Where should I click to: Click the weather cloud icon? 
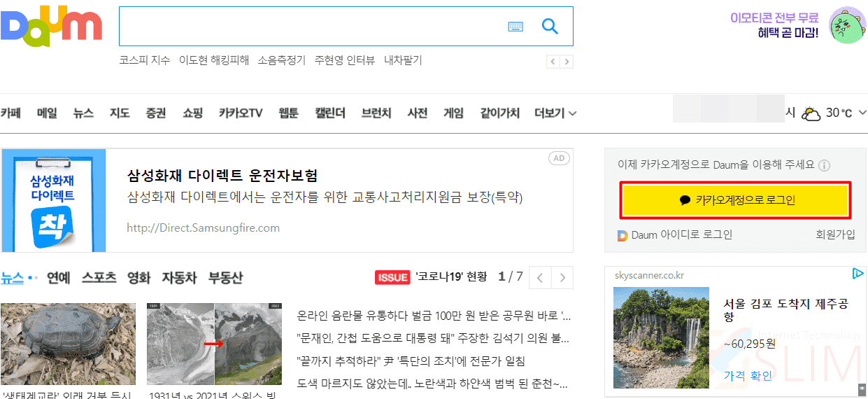click(811, 113)
